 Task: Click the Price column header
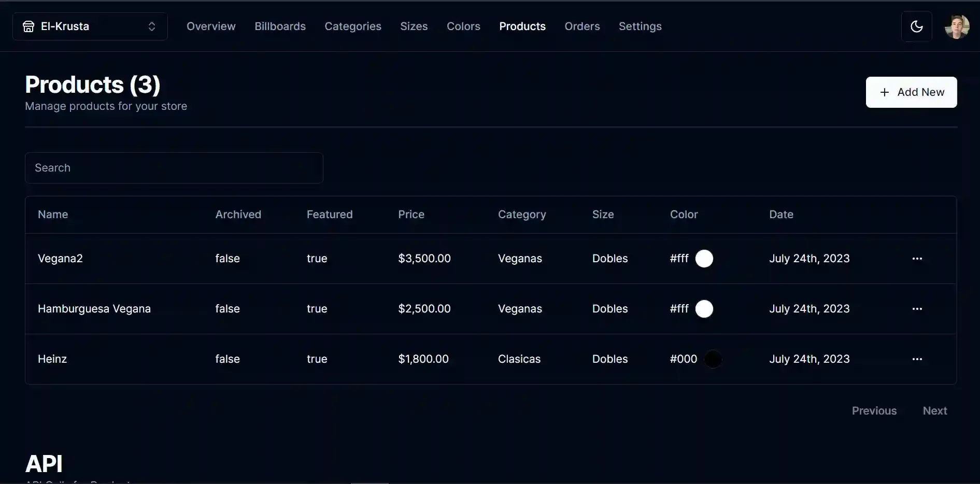411,215
